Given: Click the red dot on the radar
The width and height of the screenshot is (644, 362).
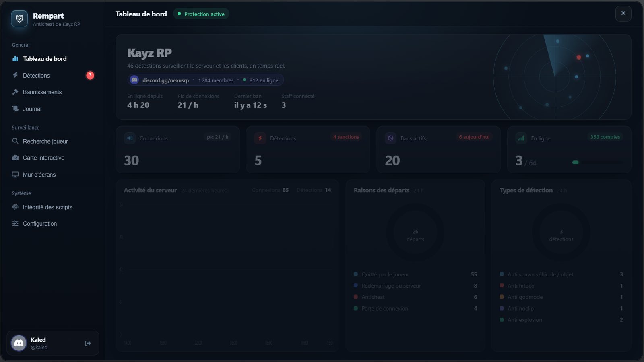Looking at the screenshot, I should tap(579, 57).
